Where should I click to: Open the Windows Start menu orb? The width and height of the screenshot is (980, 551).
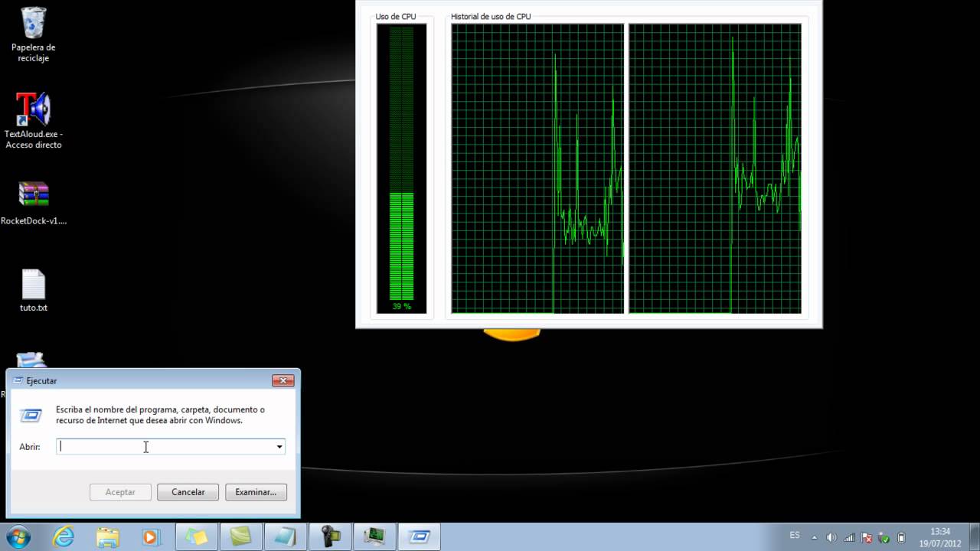pyautogui.click(x=18, y=536)
